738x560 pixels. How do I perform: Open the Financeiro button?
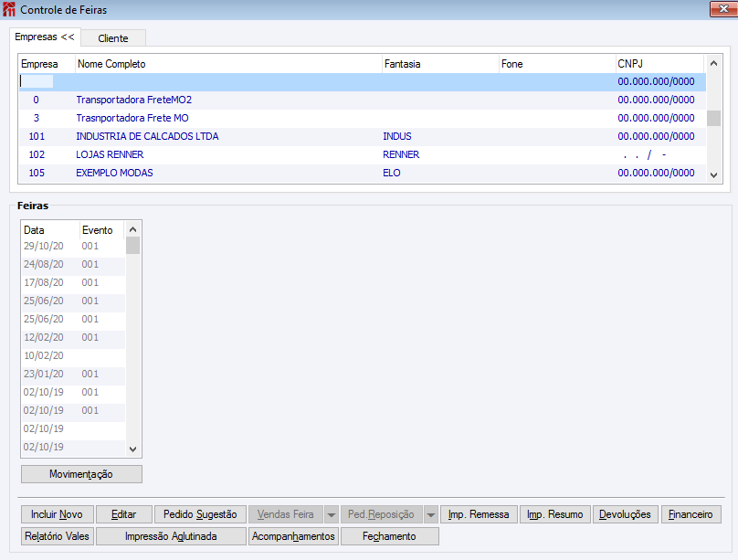[x=691, y=514]
